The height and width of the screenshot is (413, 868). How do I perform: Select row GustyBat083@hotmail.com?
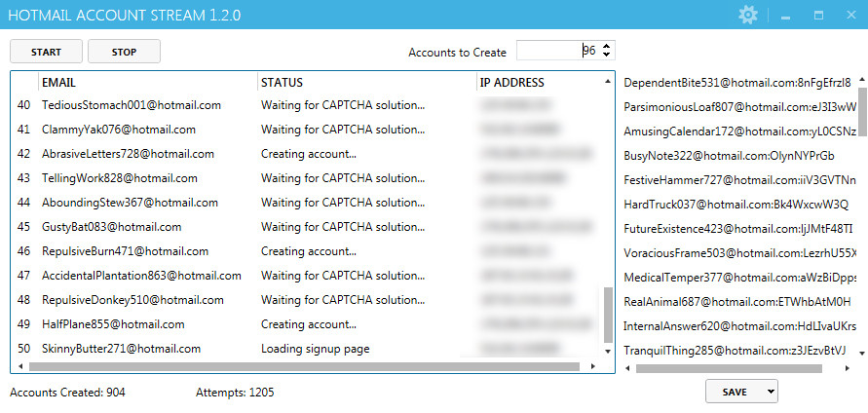click(x=307, y=226)
